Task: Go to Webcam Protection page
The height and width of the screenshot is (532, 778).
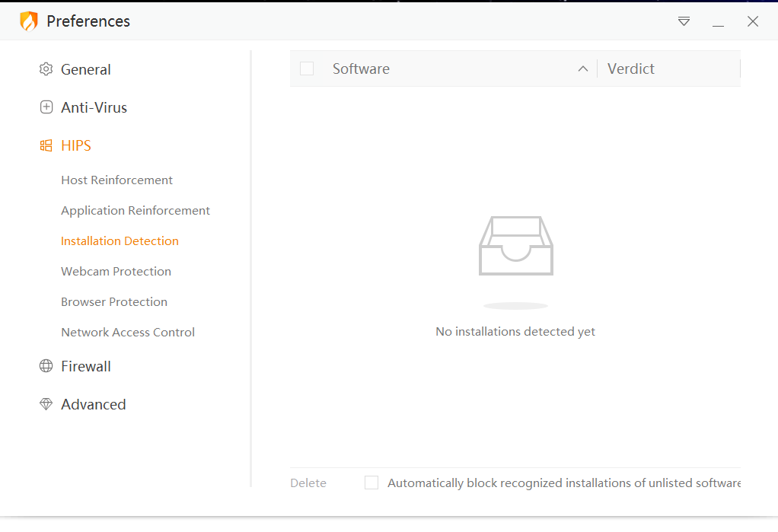Action: tap(116, 272)
